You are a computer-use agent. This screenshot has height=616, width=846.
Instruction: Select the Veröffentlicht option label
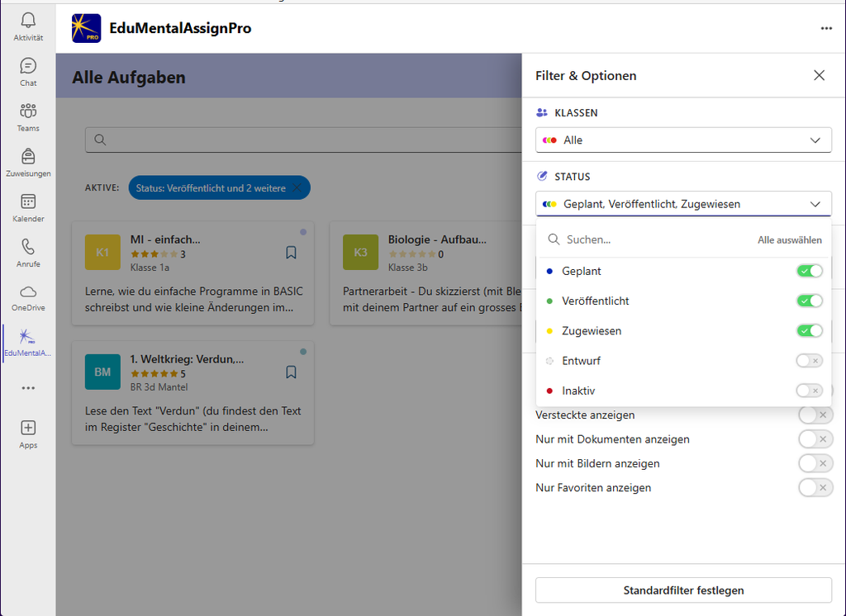(595, 301)
